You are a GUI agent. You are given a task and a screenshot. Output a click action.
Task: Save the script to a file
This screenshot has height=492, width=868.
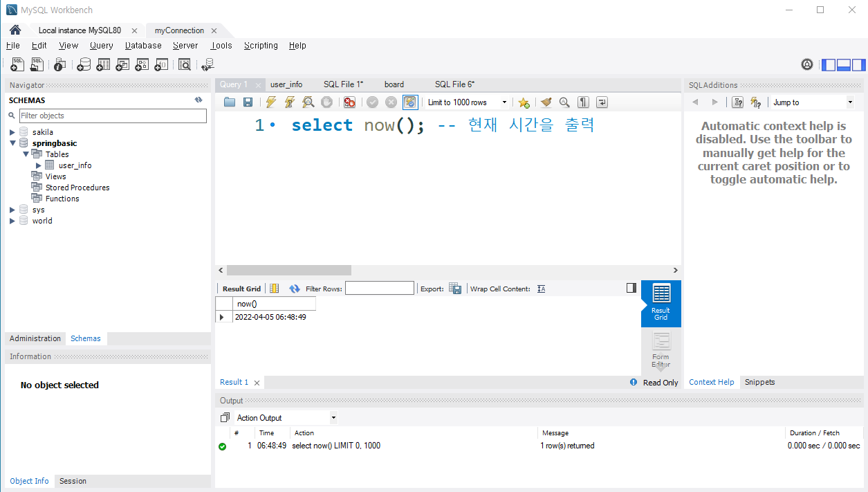(248, 102)
